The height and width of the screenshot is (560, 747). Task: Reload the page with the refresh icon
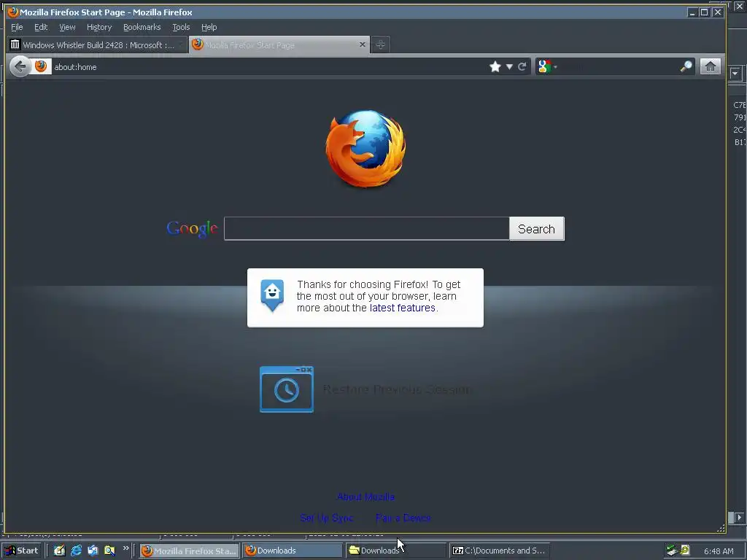pyautogui.click(x=522, y=66)
